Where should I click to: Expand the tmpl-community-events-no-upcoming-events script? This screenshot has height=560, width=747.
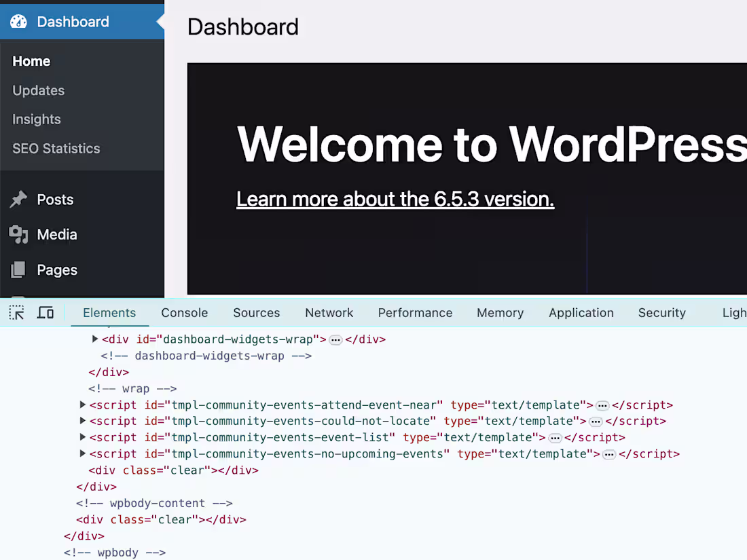pyautogui.click(x=82, y=453)
